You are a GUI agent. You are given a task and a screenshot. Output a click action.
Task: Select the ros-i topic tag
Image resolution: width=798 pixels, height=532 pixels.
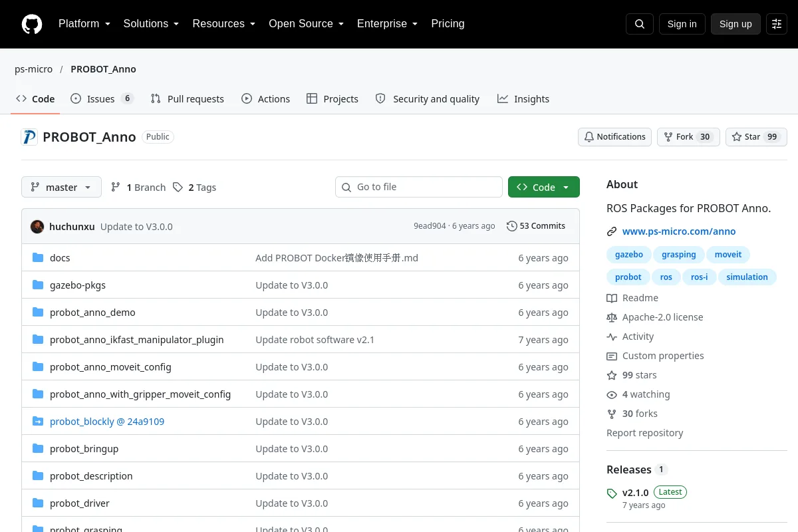coord(700,277)
